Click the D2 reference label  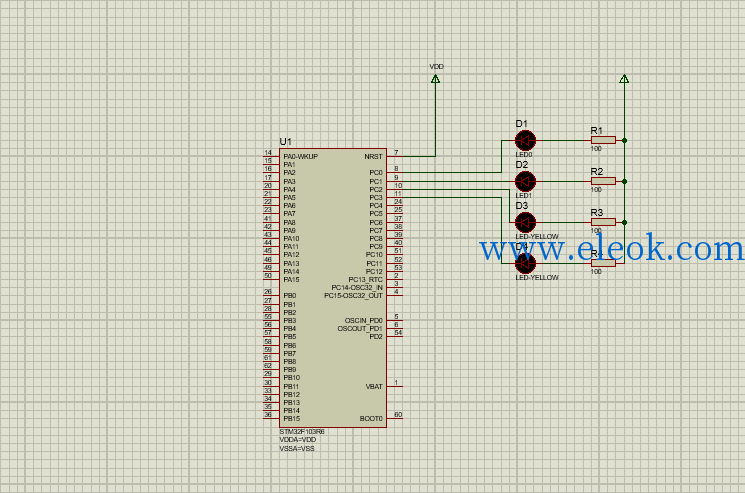tap(522, 164)
